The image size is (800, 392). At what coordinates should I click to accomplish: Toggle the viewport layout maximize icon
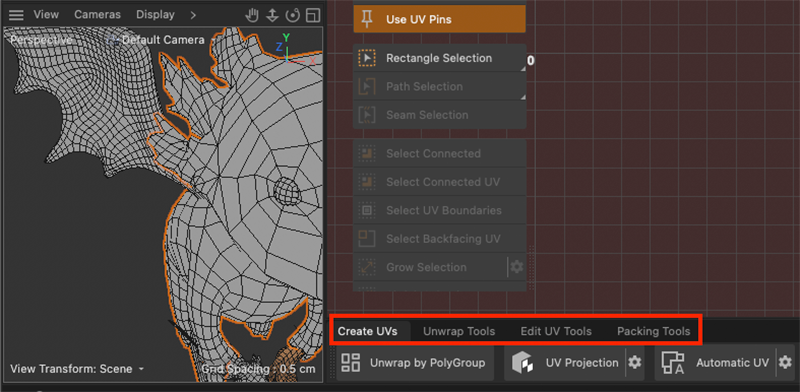coord(314,15)
